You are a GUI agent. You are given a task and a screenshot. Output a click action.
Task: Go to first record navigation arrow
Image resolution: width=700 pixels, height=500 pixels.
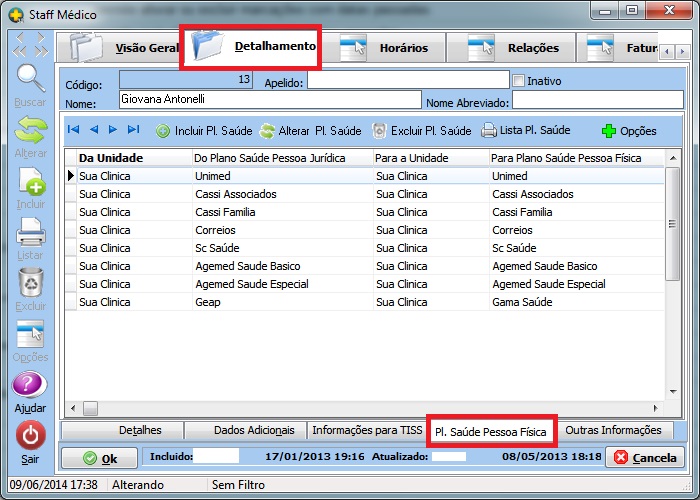click(x=73, y=130)
